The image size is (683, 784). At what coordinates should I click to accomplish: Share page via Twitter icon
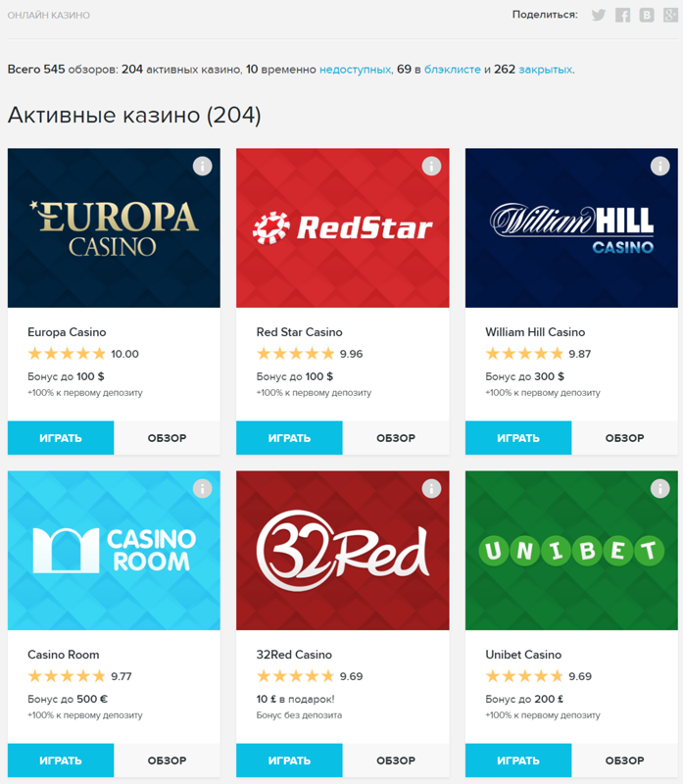pyautogui.click(x=599, y=15)
